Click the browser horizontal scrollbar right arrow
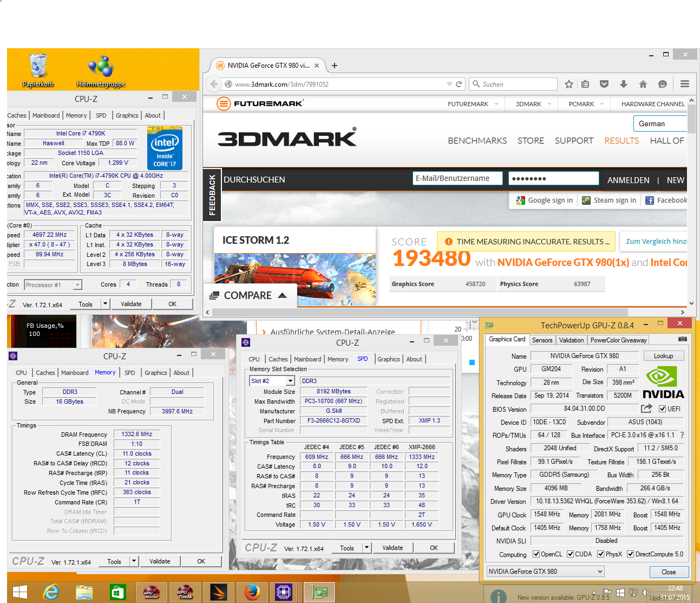The width and height of the screenshot is (700, 603). coord(683,312)
